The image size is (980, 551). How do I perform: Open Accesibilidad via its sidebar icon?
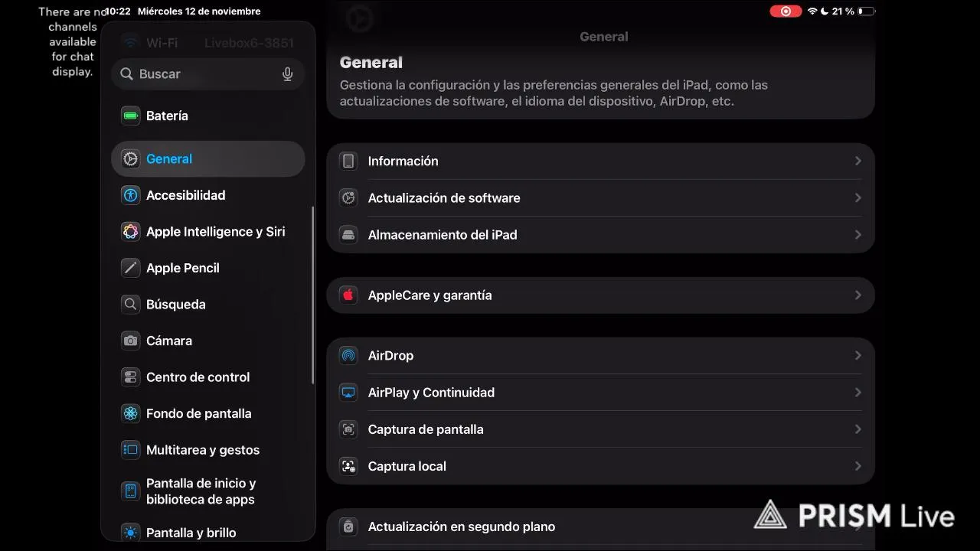point(131,195)
